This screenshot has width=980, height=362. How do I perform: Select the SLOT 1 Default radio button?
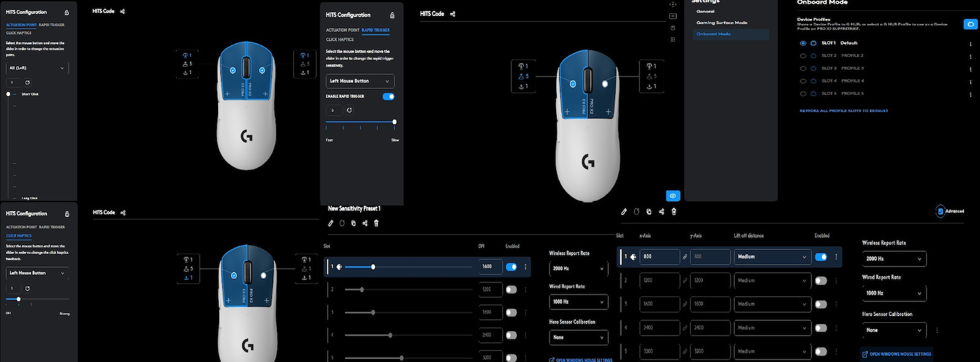[x=803, y=43]
